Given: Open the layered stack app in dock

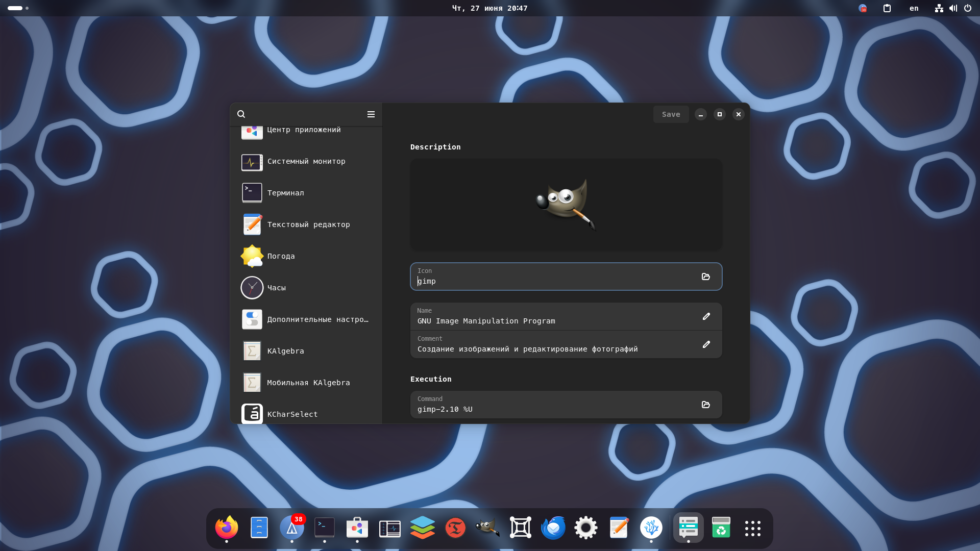Looking at the screenshot, I should 423,528.
